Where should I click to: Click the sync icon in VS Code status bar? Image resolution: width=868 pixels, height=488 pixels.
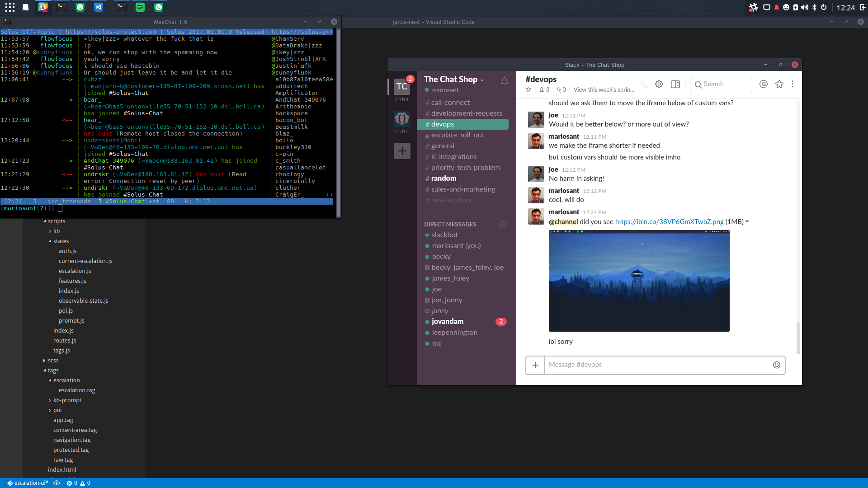point(57,483)
